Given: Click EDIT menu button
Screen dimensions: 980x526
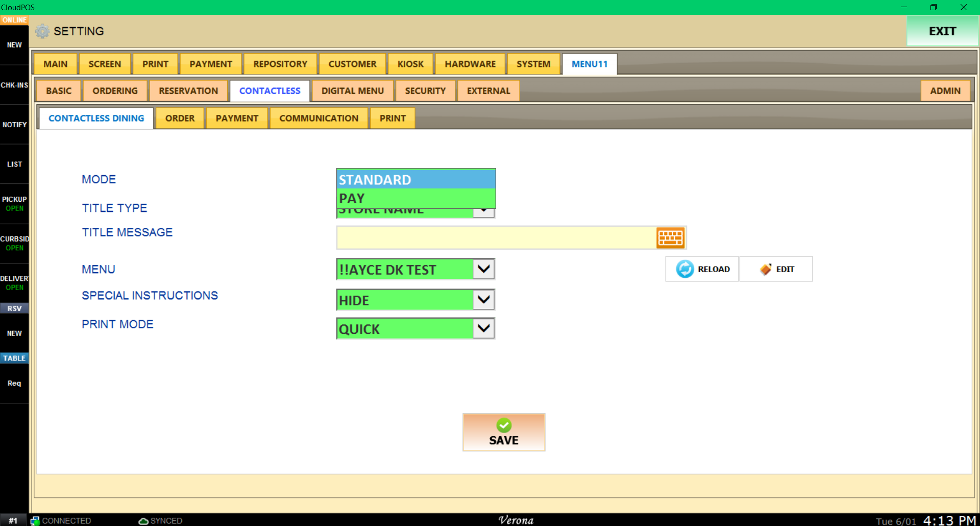Looking at the screenshot, I should point(776,269).
